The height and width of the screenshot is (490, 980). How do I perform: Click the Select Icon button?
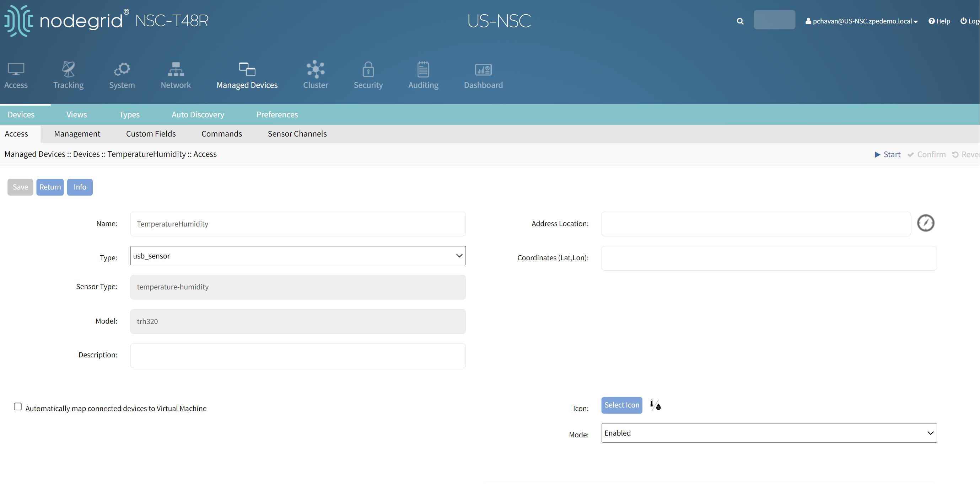(621, 405)
